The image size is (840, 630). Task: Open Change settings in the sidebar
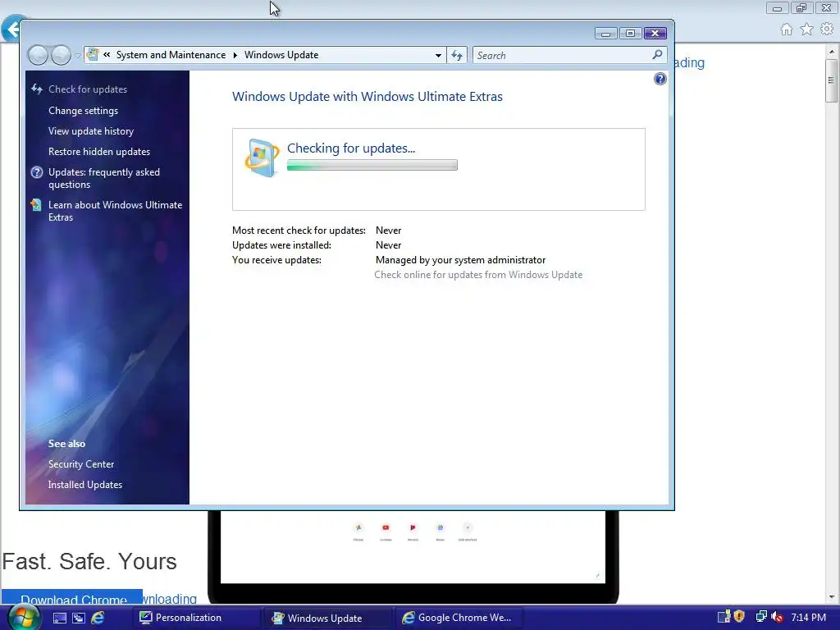(83, 111)
